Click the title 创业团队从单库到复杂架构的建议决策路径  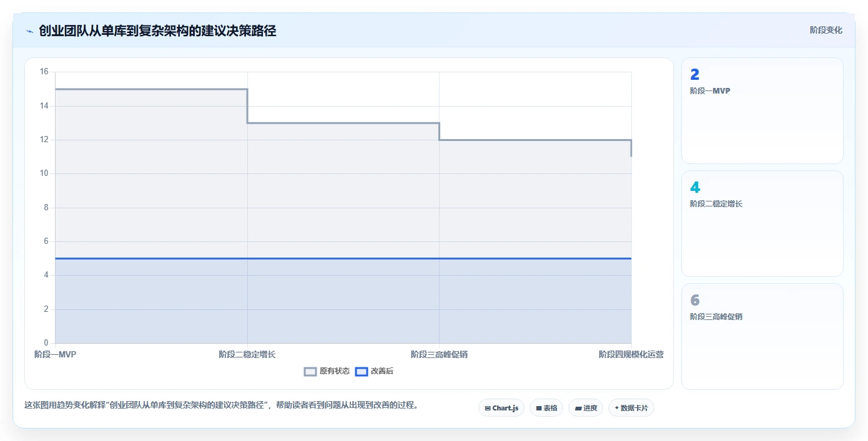coord(157,31)
